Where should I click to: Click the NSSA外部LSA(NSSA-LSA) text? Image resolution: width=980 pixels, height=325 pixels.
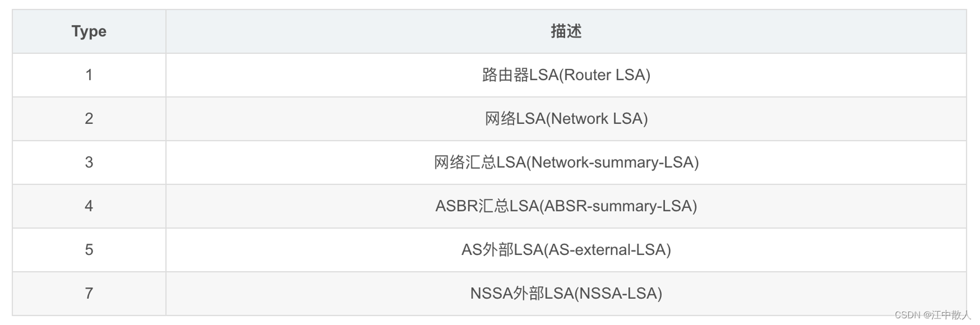tap(566, 294)
